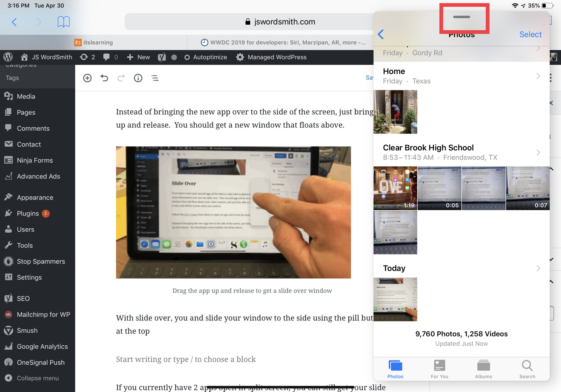
Task: Open the For You tab
Action: (x=439, y=369)
